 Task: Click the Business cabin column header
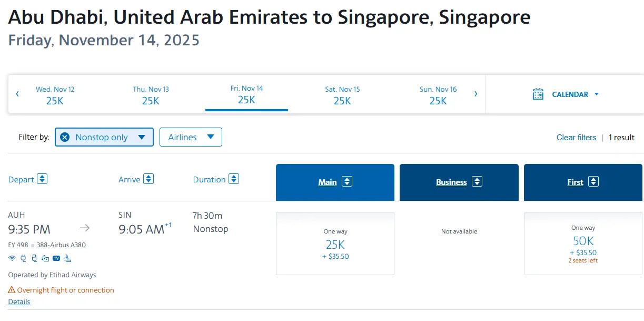point(459,182)
